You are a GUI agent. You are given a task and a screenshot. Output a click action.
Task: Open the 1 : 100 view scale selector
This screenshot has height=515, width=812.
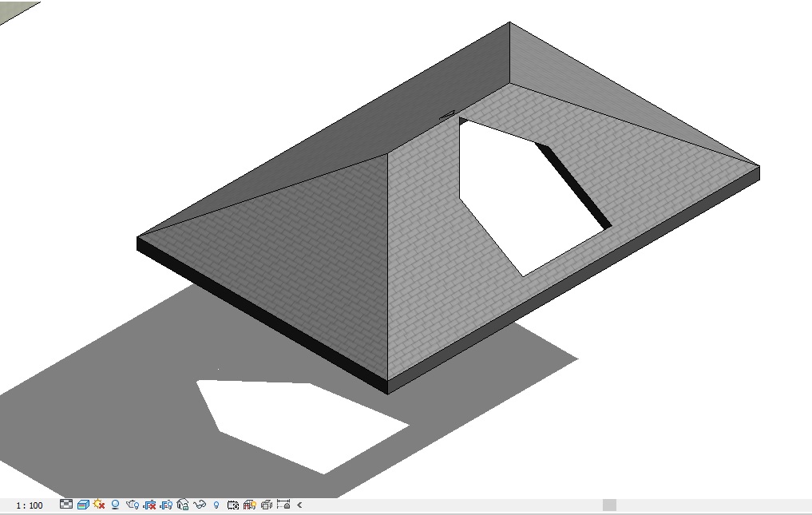(30, 505)
